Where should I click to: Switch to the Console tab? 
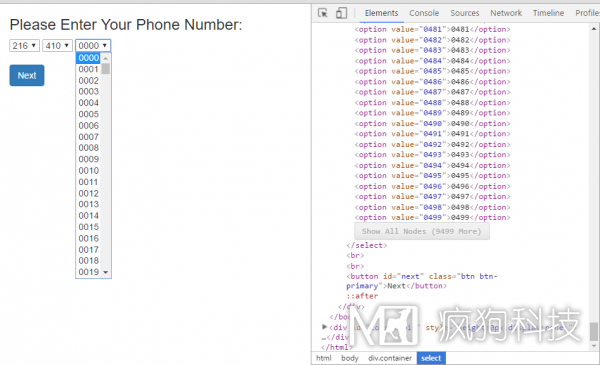(424, 13)
